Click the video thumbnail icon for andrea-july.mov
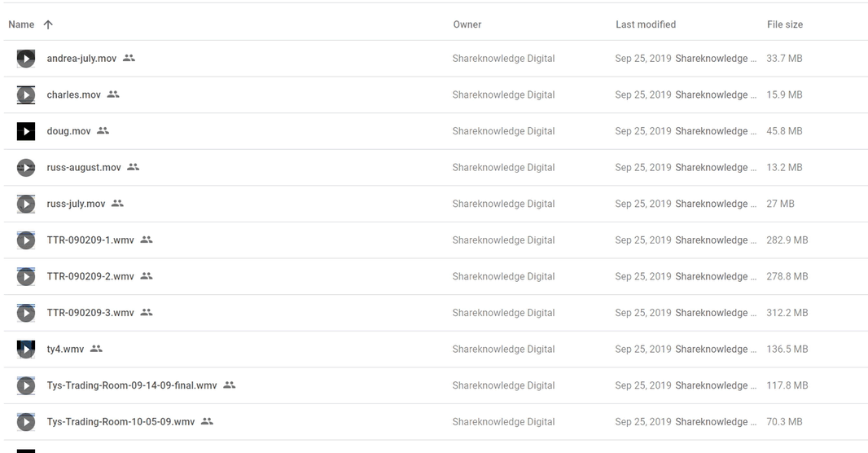 coord(26,59)
